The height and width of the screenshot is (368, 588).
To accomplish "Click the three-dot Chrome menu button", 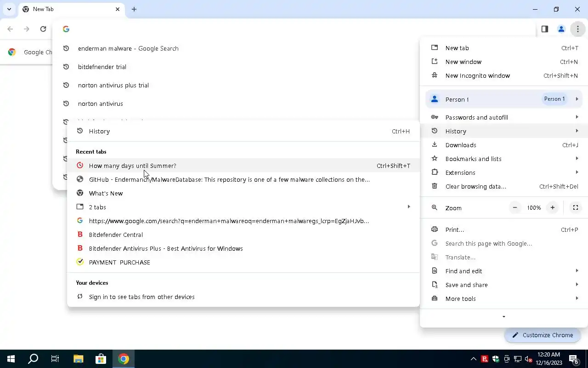I will click(x=577, y=29).
